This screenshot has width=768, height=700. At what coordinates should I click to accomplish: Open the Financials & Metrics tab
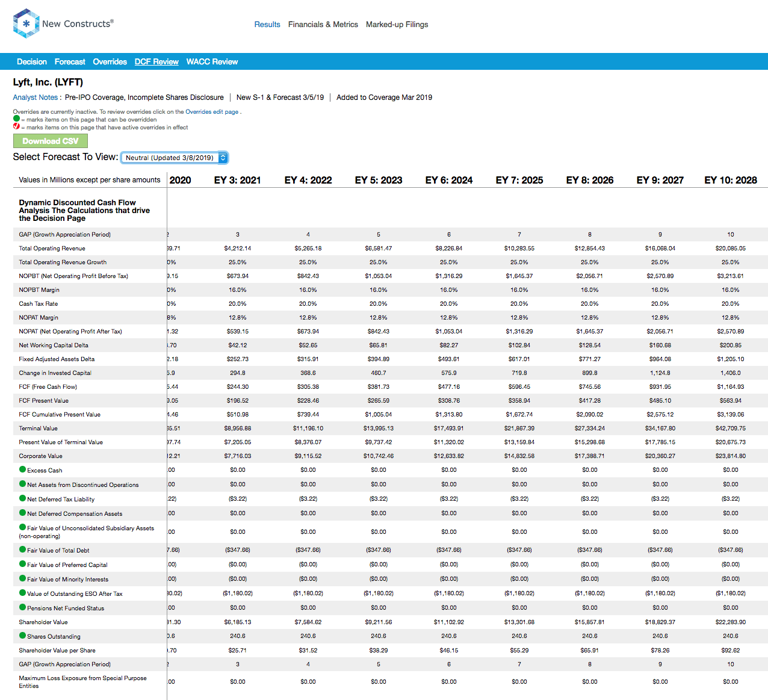pos(323,25)
